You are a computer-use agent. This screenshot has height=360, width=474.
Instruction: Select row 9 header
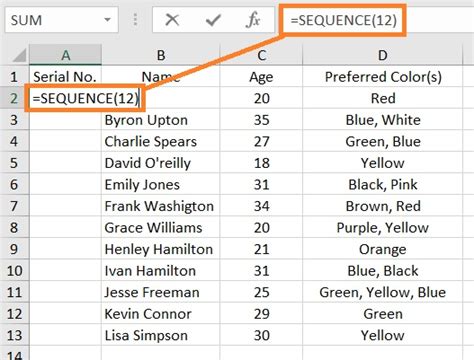[x=14, y=249]
